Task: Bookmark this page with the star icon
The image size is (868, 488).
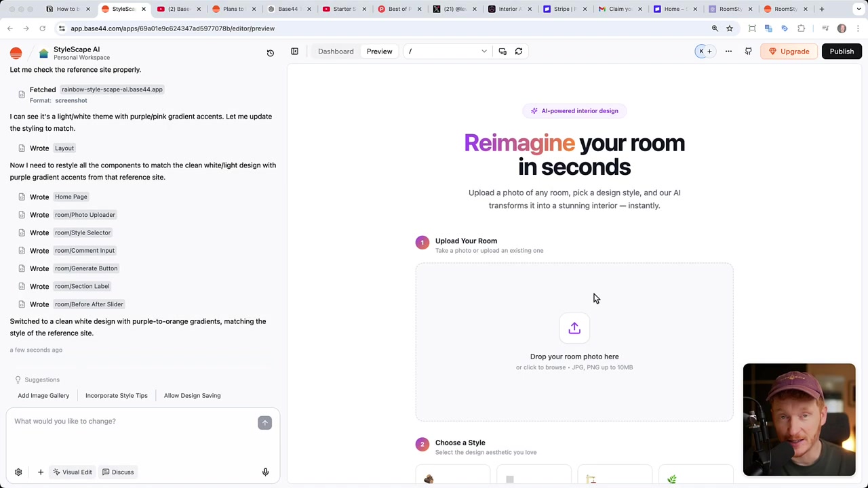Action: point(730,28)
